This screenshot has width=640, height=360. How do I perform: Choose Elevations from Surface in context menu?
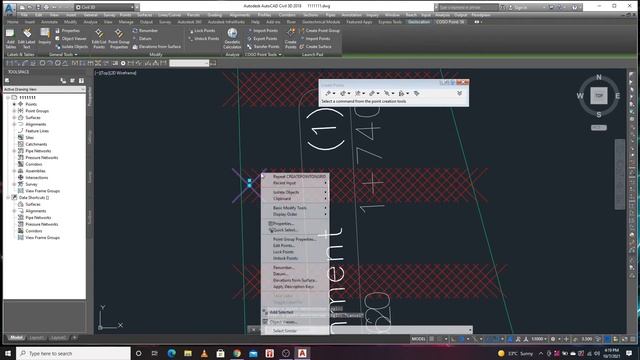coord(295,280)
